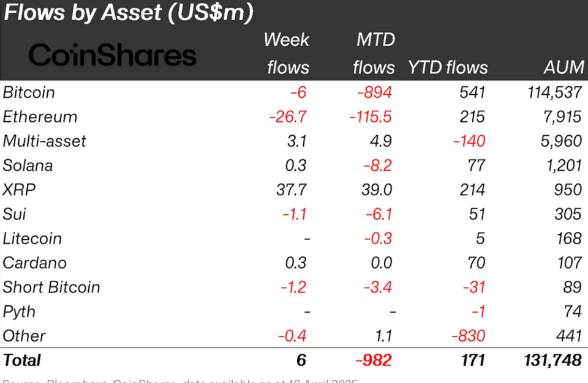The image size is (588, 383).
Task: Select the XRP row label
Action: pos(19,190)
